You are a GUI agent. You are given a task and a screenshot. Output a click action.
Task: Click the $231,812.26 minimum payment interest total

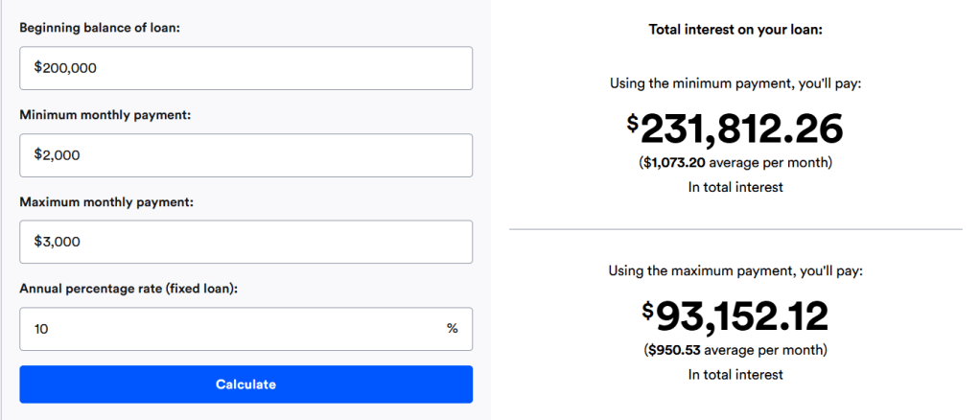coord(735,128)
